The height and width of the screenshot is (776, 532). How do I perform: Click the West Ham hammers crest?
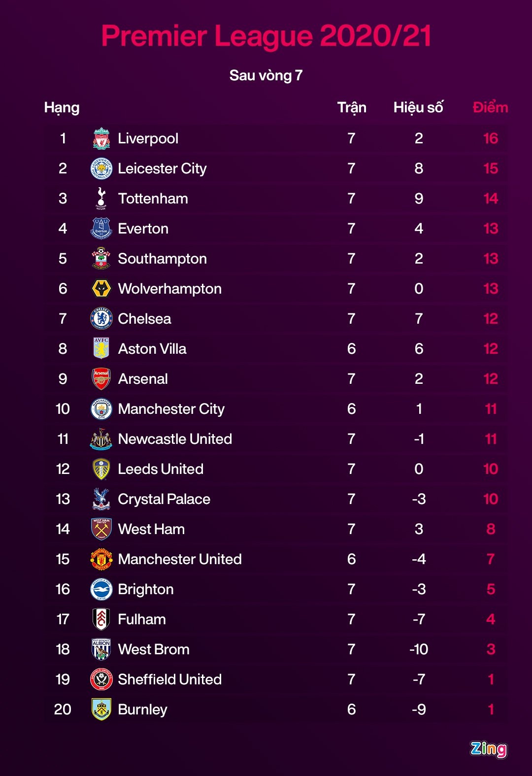click(x=101, y=529)
